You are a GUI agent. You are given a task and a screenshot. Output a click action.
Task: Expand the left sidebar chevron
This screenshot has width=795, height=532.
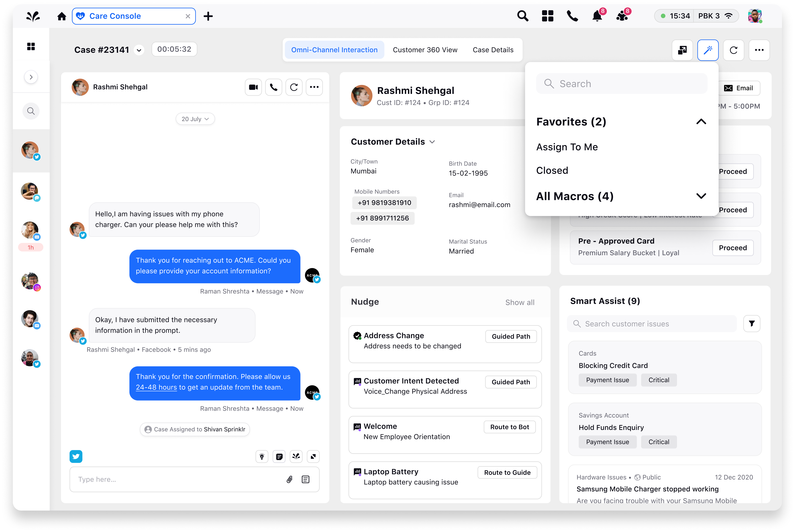tap(31, 77)
